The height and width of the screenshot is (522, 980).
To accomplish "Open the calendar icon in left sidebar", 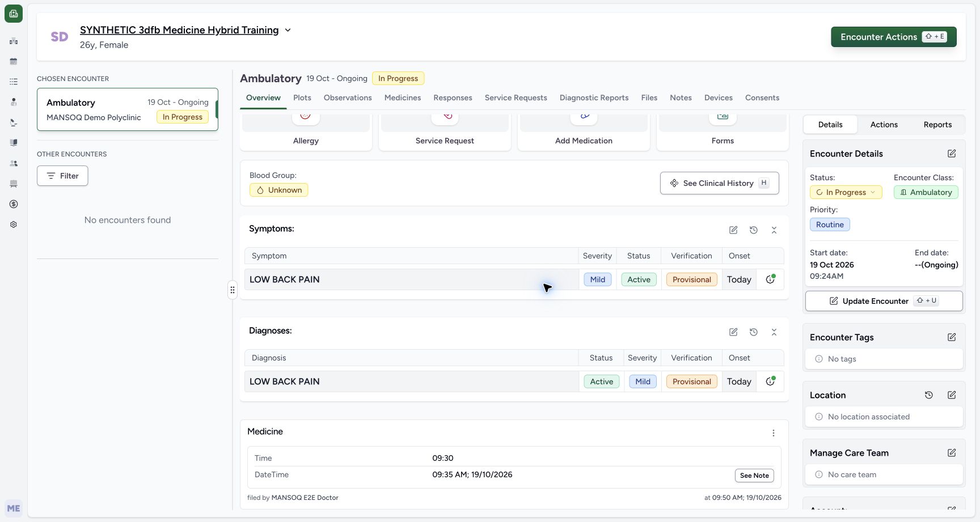I will pos(14,61).
